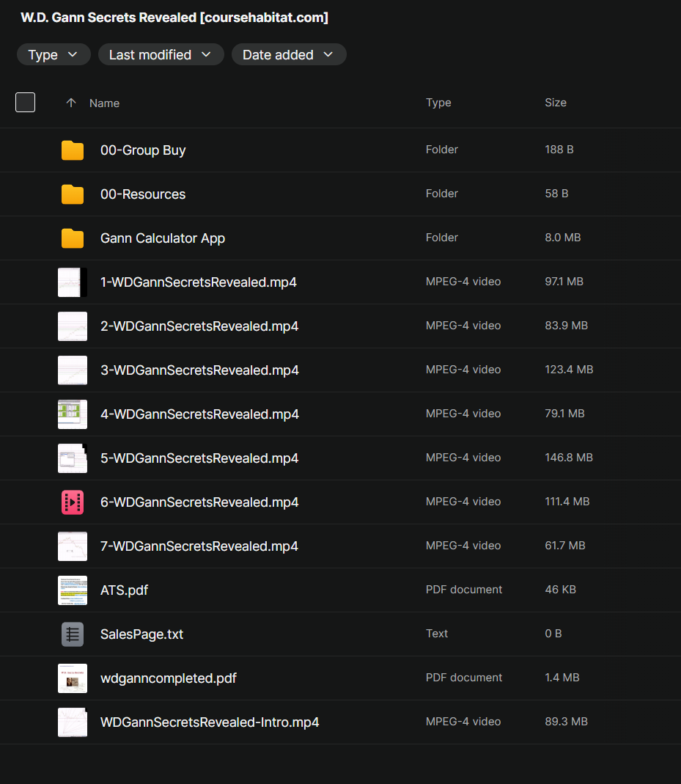Click the 5-WDGannSecretsRevealed.mp4 video thumbnail
Viewport: 681px width, 784px height.
(73, 458)
